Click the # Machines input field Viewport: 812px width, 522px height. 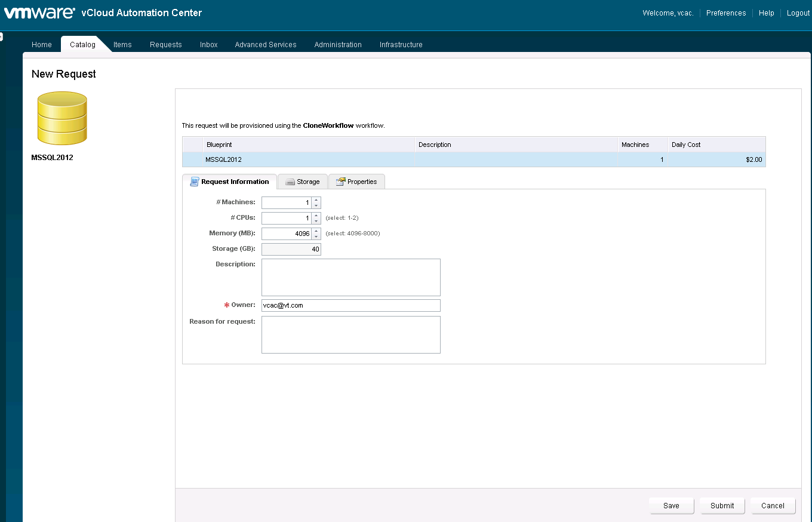point(287,203)
